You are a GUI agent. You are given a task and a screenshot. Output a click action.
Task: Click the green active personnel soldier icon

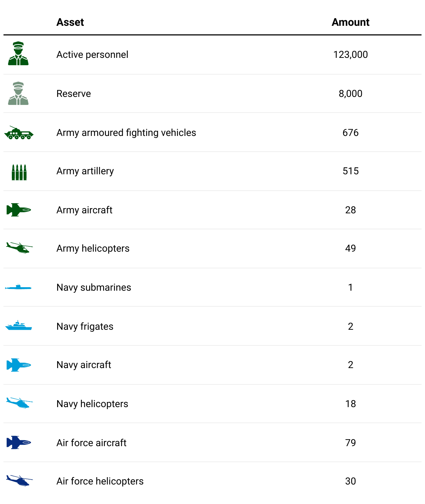[x=18, y=54]
